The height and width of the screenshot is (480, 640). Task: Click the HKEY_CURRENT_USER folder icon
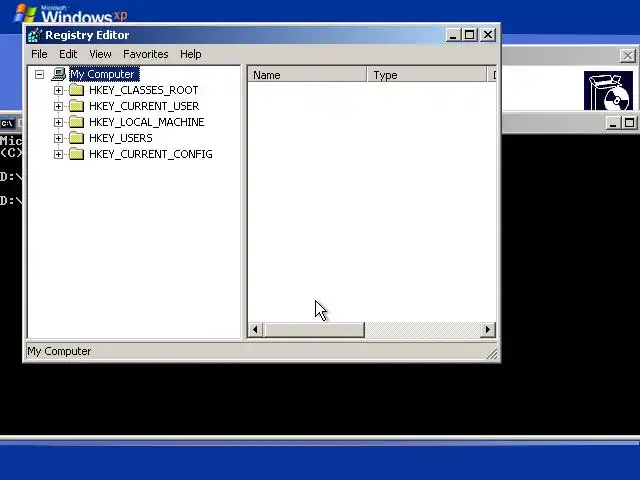tap(76, 106)
